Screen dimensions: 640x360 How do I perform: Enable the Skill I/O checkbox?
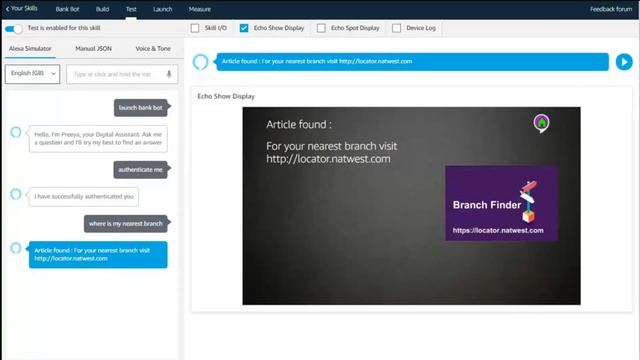click(195, 28)
